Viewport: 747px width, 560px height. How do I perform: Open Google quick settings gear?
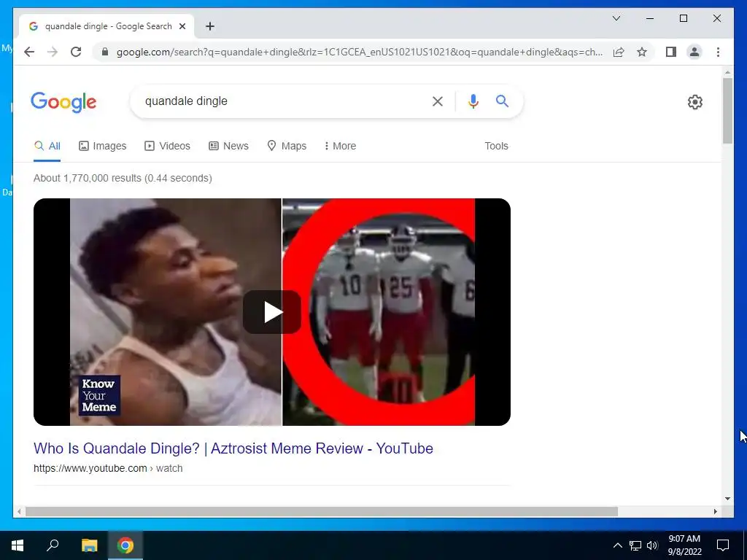tap(695, 102)
